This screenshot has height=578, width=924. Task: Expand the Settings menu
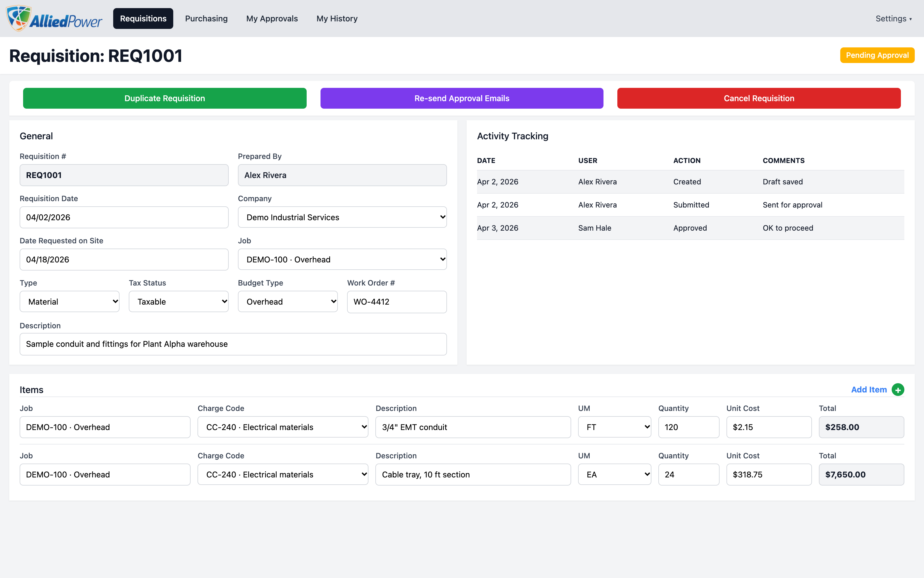(x=893, y=18)
